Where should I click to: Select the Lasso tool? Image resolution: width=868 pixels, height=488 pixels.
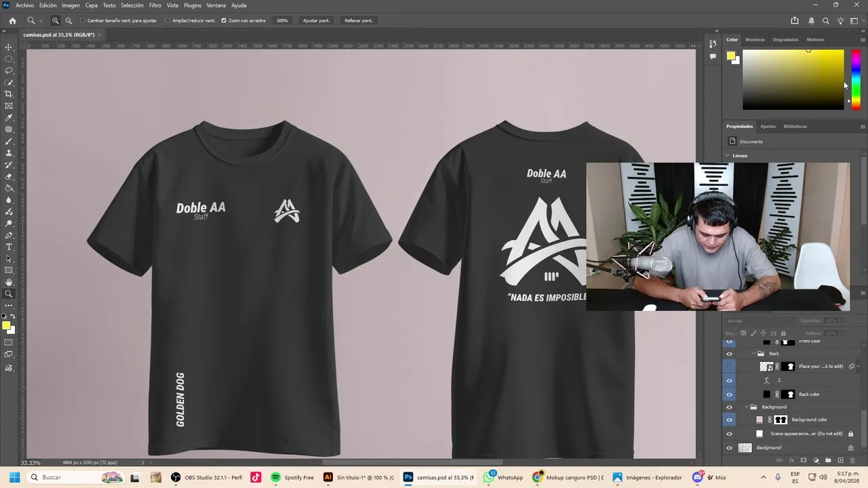pyautogui.click(x=9, y=70)
